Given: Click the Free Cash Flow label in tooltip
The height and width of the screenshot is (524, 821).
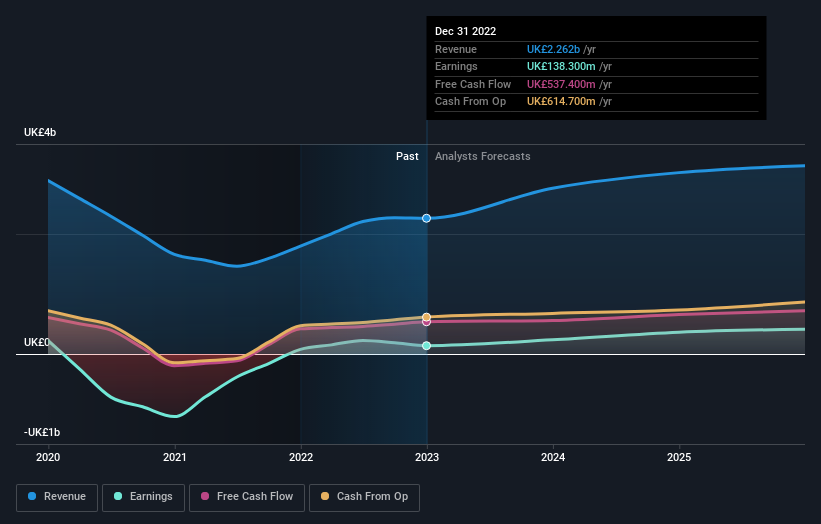Looking at the screenshot, I should point(473,84).
